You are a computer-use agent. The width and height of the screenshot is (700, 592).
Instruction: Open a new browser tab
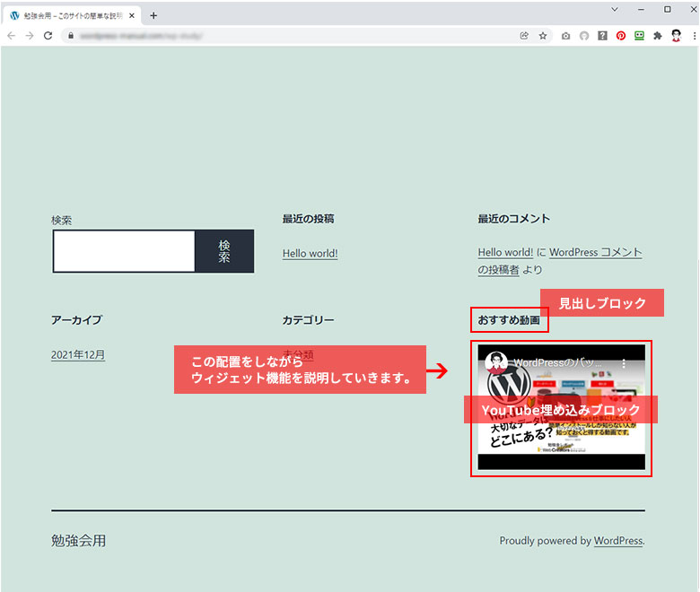tap(153, 15)
